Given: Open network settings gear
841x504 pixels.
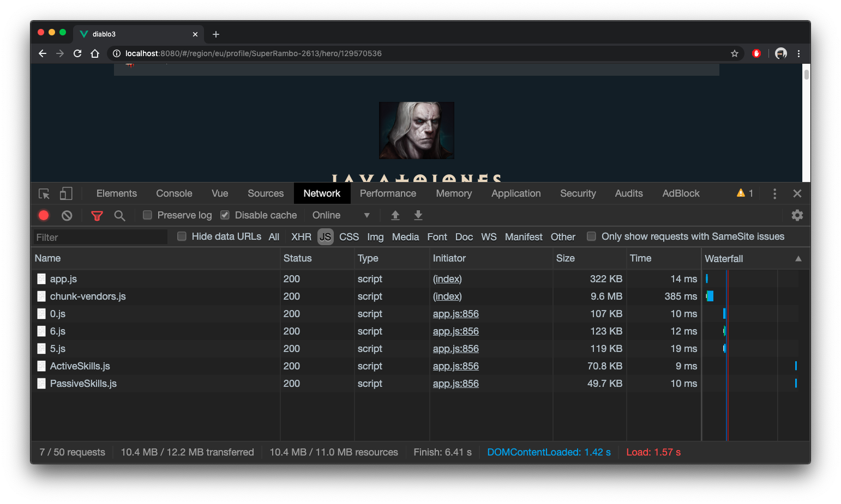Looking at the screenshot, I should [x=797, y=215].
